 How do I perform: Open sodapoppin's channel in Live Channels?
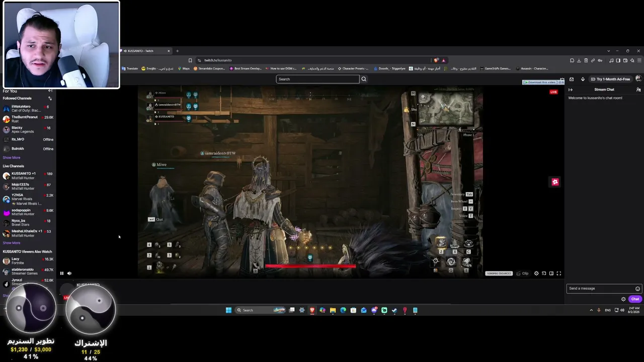(x=28, y=212)
